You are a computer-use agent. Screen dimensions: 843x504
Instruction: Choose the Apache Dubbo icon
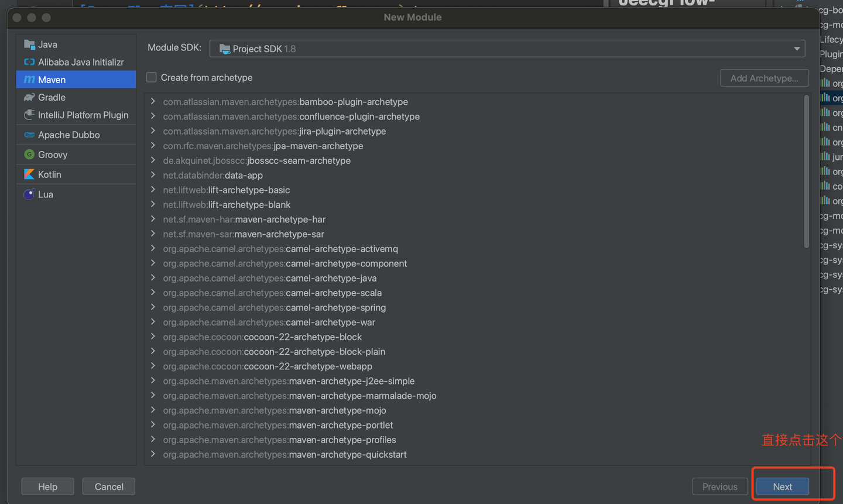(x=29, y=135)
